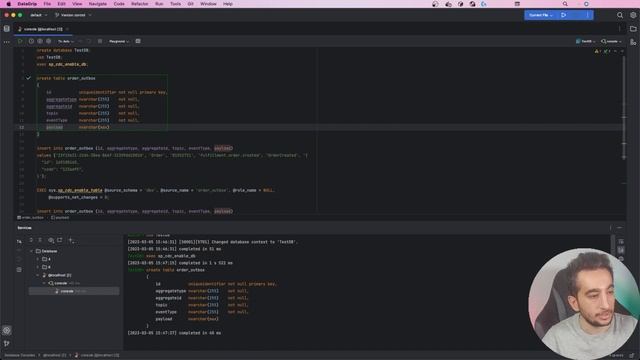640x360 pixels.
Task: Open the DataGrip application menu
Action: click(27, 4)
